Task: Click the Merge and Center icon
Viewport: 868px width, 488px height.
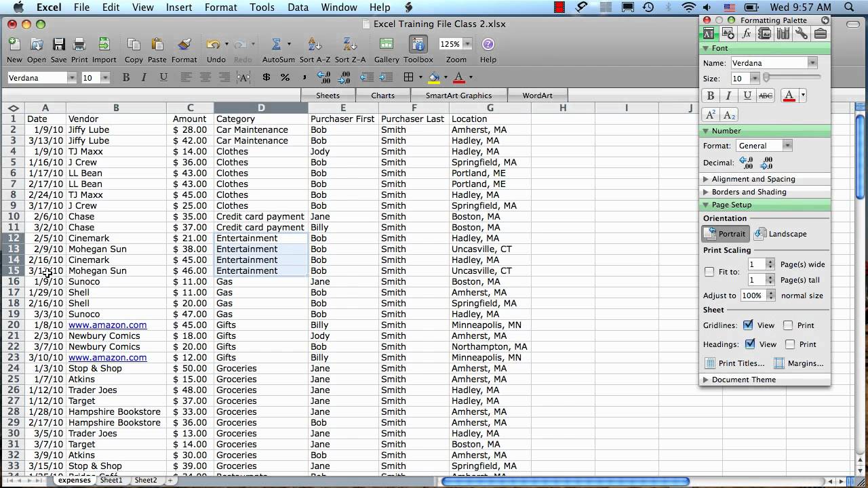Action: pyautogui.click(x=244, y=77)
